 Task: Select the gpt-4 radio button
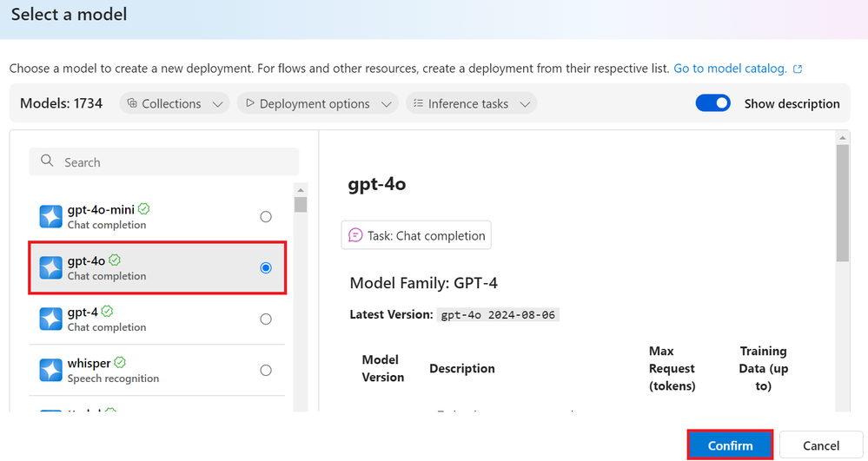point(266,319)
